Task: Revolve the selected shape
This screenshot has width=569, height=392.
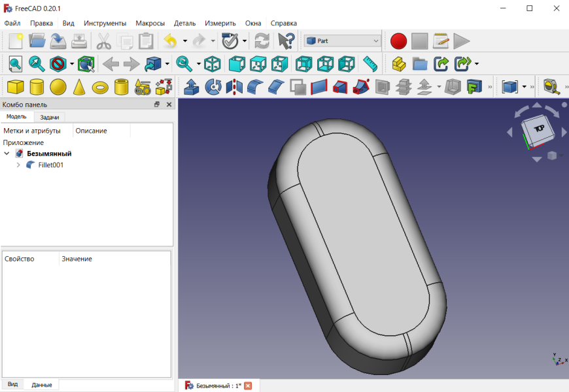Action: 213,87
